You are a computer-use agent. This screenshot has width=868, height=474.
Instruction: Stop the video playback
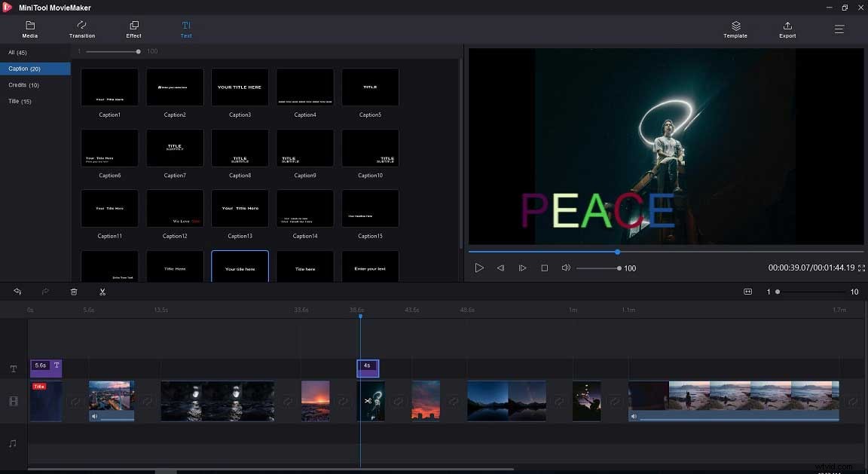click(x=544, y=268)
